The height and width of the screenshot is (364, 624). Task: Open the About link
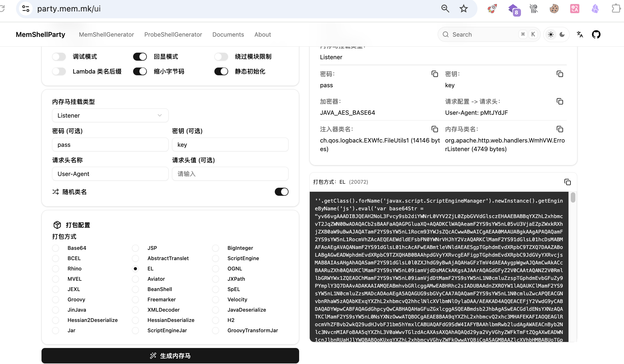pos(262,35)
